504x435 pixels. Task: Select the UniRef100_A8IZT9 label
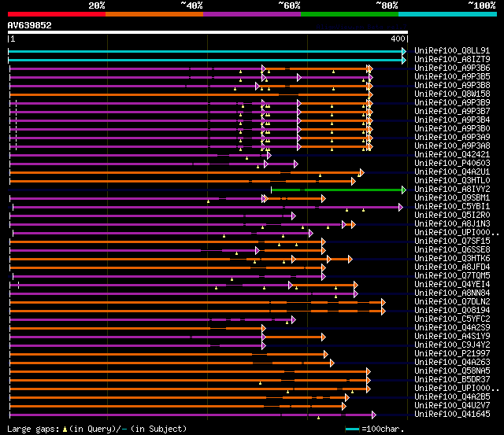tap(452, 60)
